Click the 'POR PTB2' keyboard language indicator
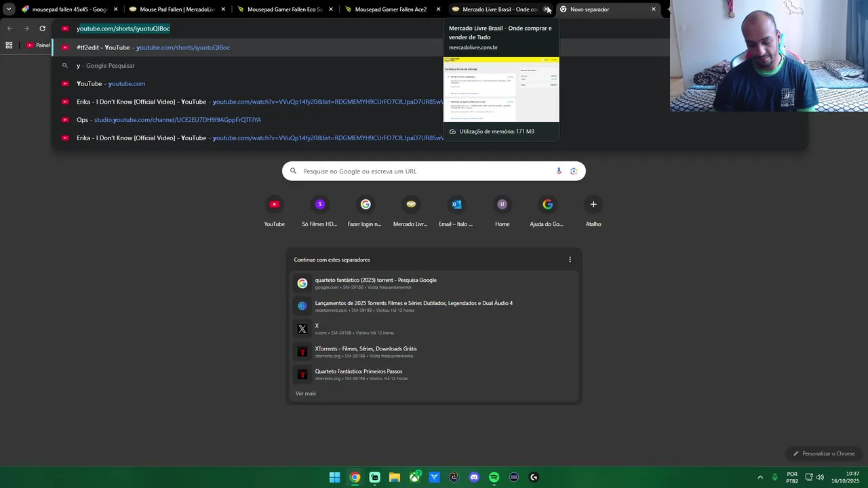 tap(792, 477)
